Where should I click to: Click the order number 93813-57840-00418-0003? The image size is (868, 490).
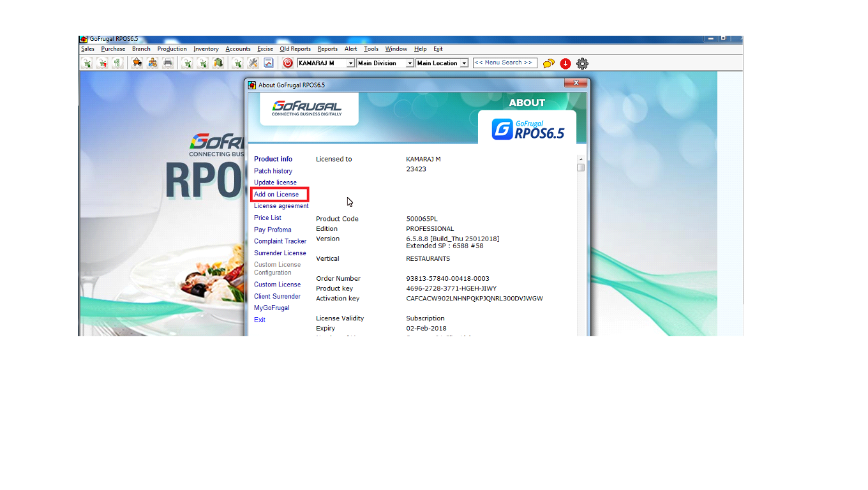tap(447, 279)
